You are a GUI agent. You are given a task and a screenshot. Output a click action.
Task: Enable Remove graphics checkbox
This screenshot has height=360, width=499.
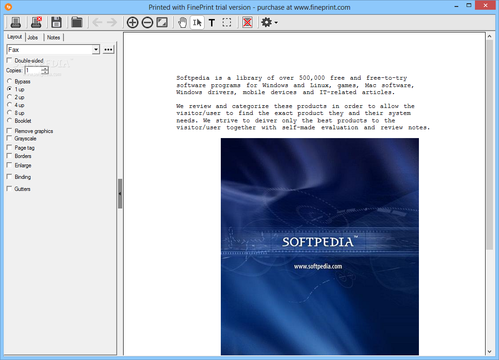click(x=9, y=131)
